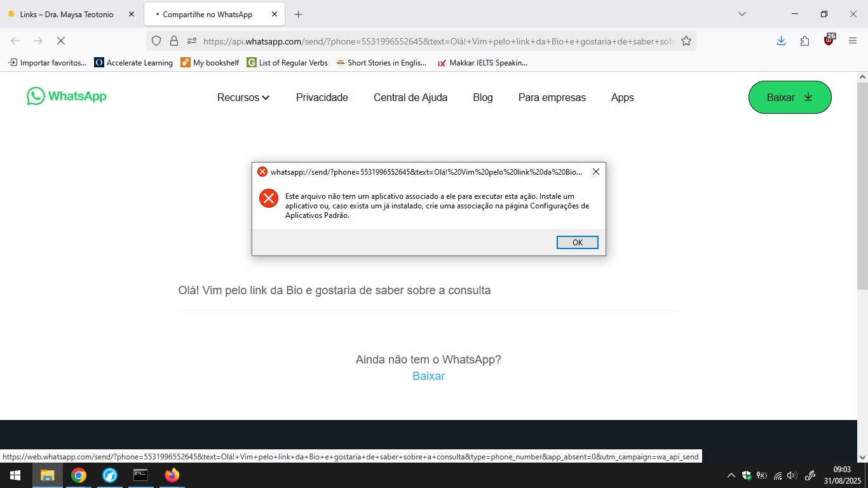Open the Apps navigation item
The width and height of the screenshot is (868, 488).
(623, 97)
